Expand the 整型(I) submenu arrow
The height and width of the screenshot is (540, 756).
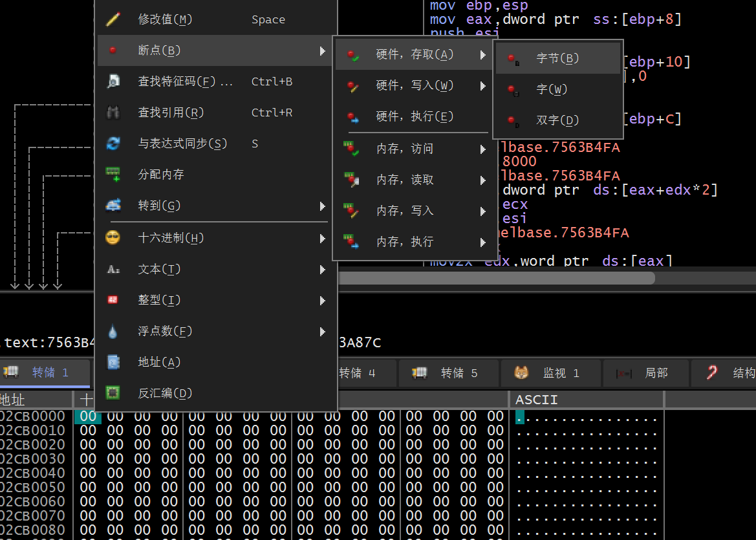(x=322, y=301)
